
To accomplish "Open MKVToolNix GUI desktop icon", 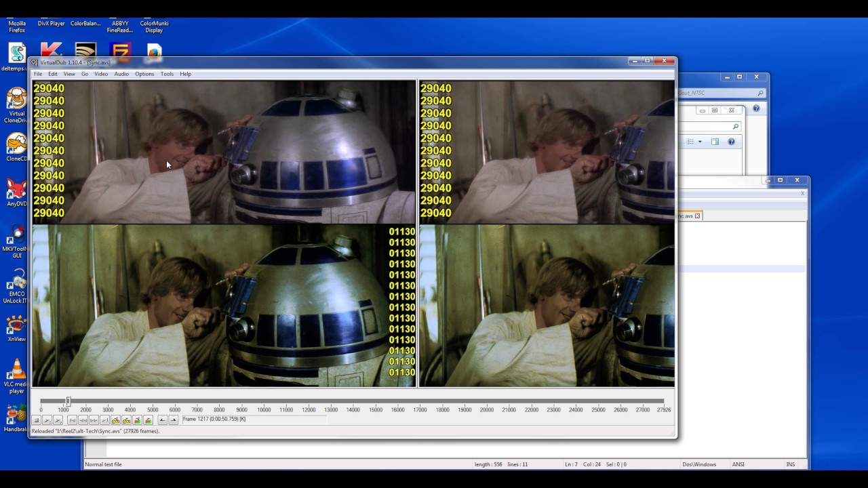I will tap(16, 241).
